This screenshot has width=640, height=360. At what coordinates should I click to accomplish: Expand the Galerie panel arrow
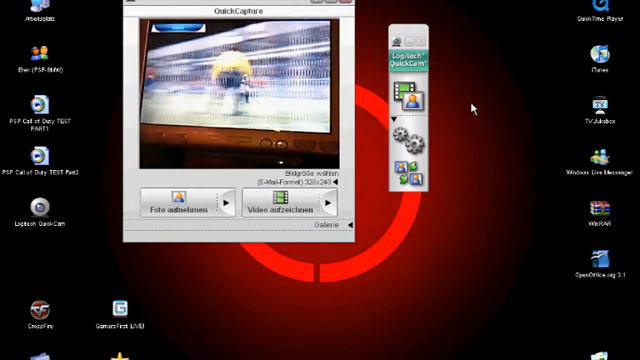[350, 225]
